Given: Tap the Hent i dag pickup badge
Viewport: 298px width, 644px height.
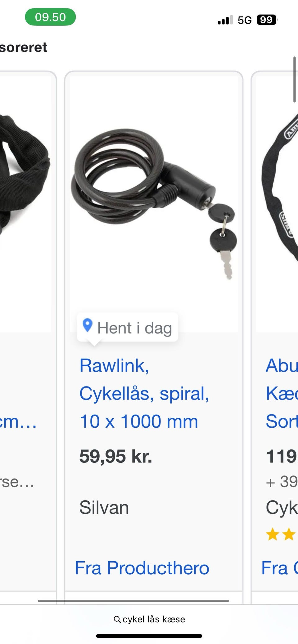Looking at the screenshot, I should coord(128,328).
